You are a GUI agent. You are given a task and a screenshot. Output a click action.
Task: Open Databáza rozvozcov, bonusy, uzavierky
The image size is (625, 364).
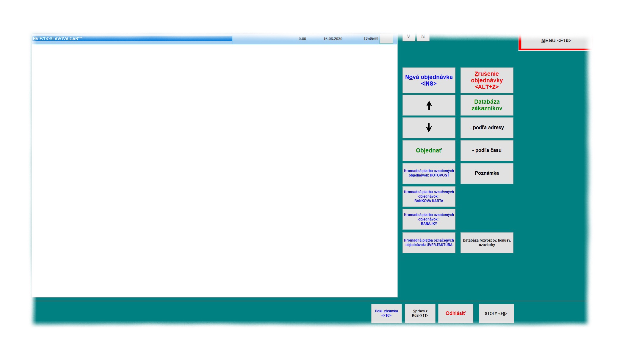pos(487,243)
